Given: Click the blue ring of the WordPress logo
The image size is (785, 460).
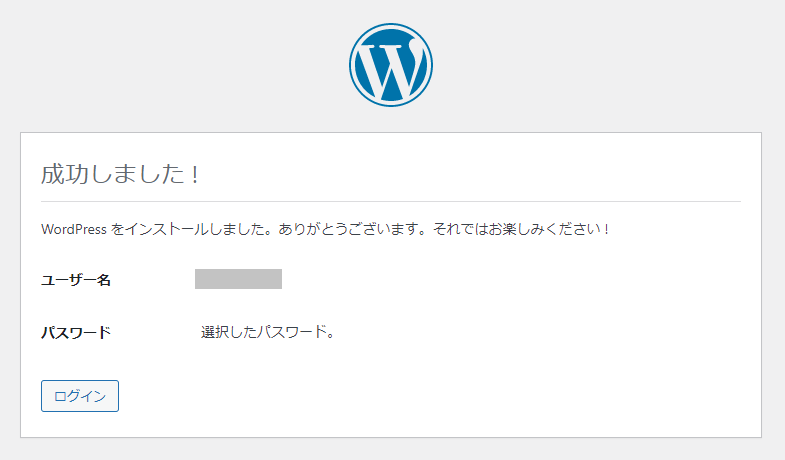Looking at the screenshot, I should [353, 65].
